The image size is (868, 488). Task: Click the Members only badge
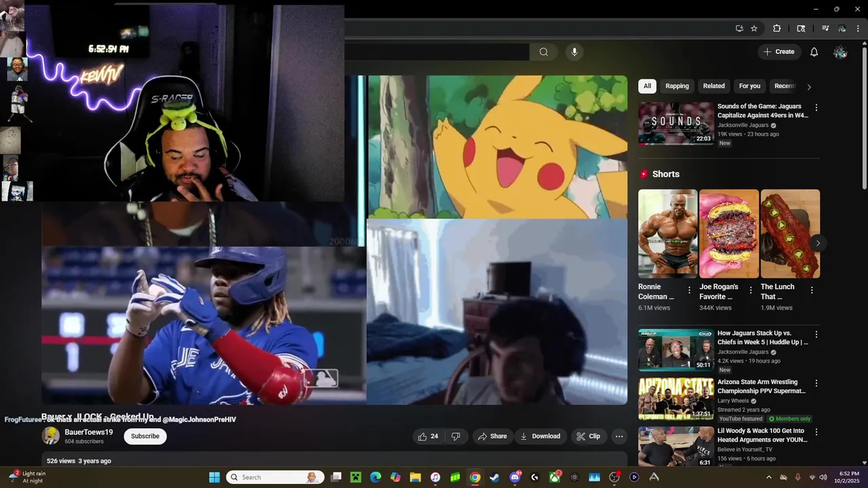[789, 419]
